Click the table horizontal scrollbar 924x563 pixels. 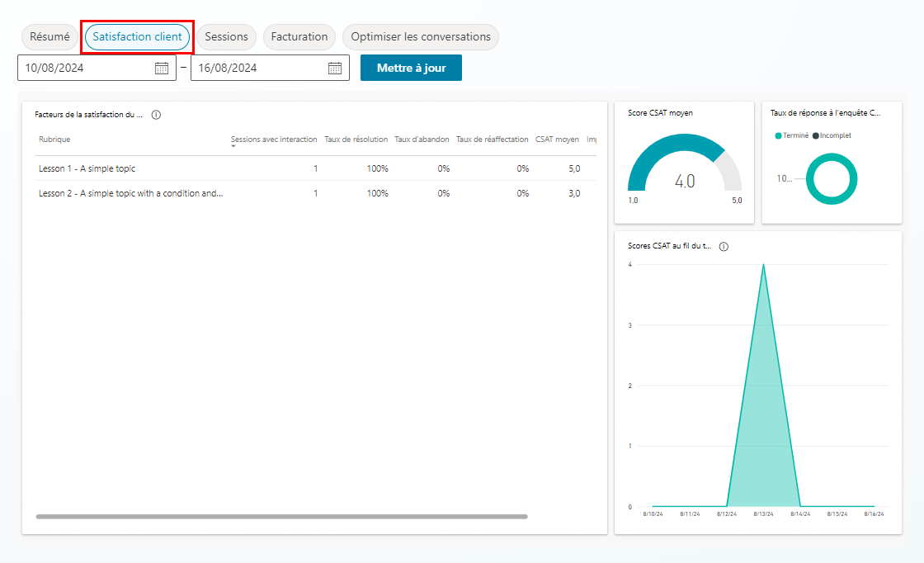281,517
